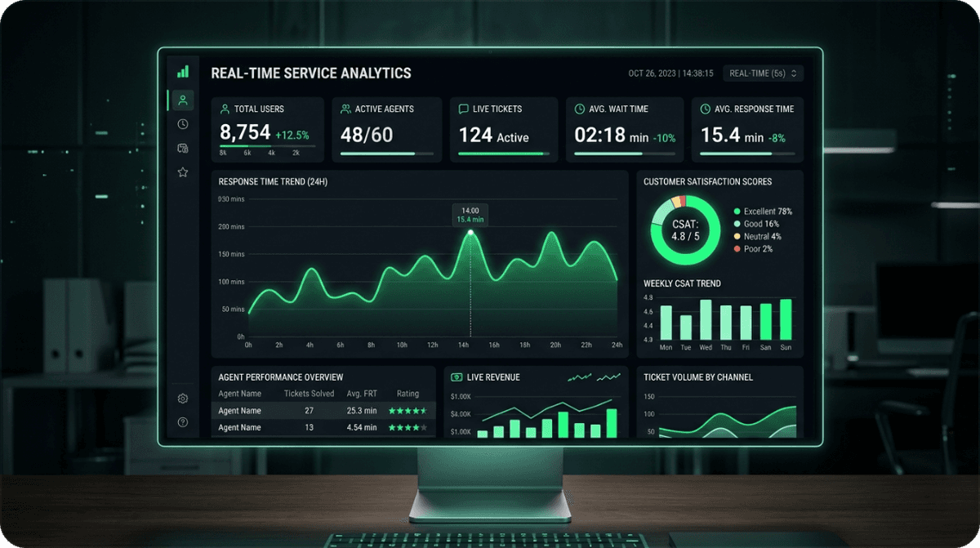This screenshot has width=980, height=548.
Task: Open help with the question mark icon
Action: tap(182, 422)
